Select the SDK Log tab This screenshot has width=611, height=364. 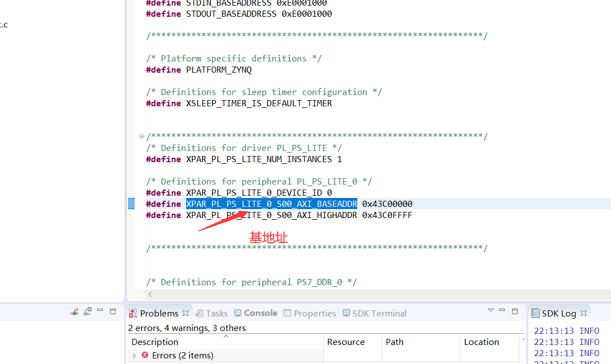[559, 313]
